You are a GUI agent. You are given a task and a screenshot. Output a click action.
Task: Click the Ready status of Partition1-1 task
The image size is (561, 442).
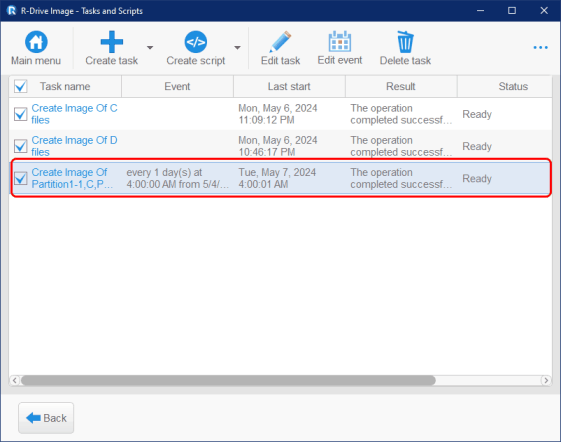tap(477, 179)
